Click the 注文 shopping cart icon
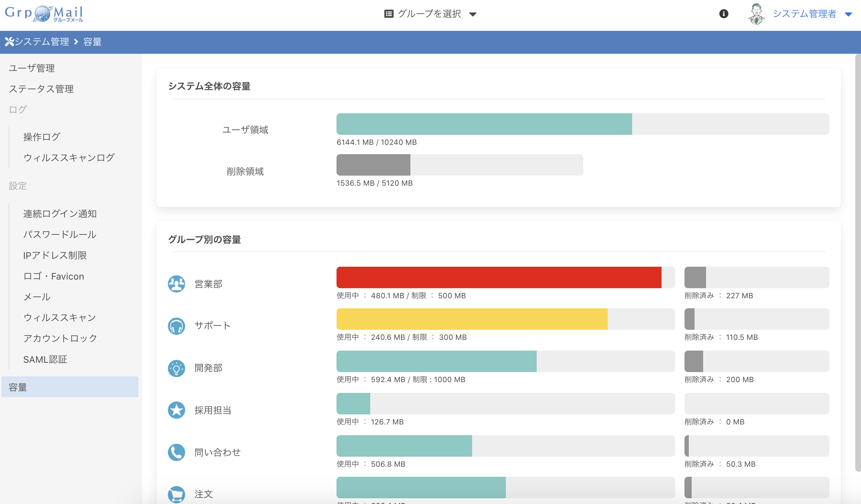Image resolution: width=861 pixels, height=504 pixels. (x=176, y=494)
